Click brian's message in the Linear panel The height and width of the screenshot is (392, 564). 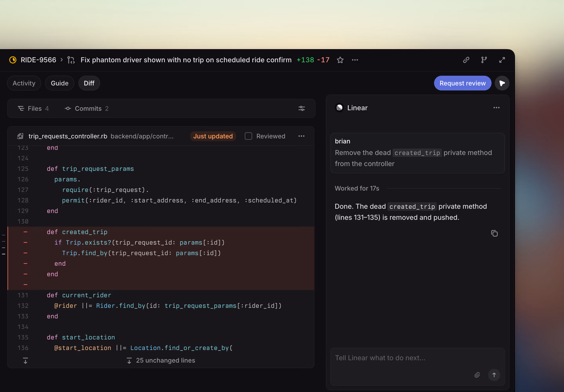[x=417, y=153]
